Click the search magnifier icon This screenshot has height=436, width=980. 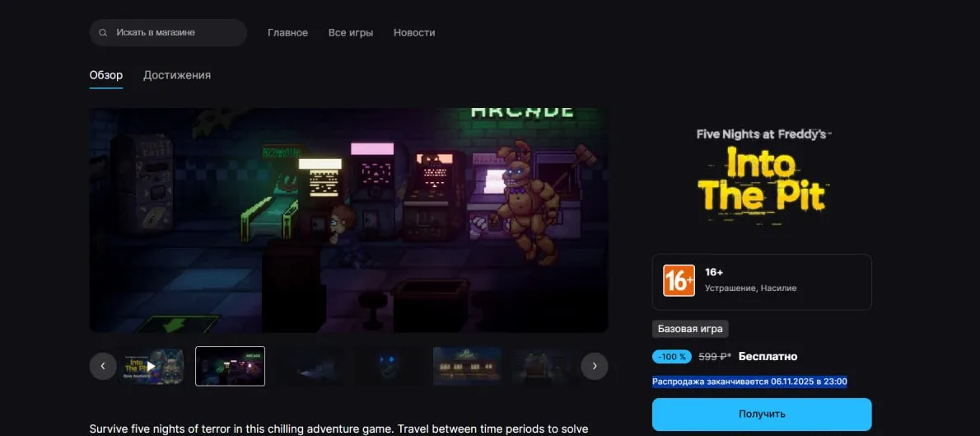[103, 32]
